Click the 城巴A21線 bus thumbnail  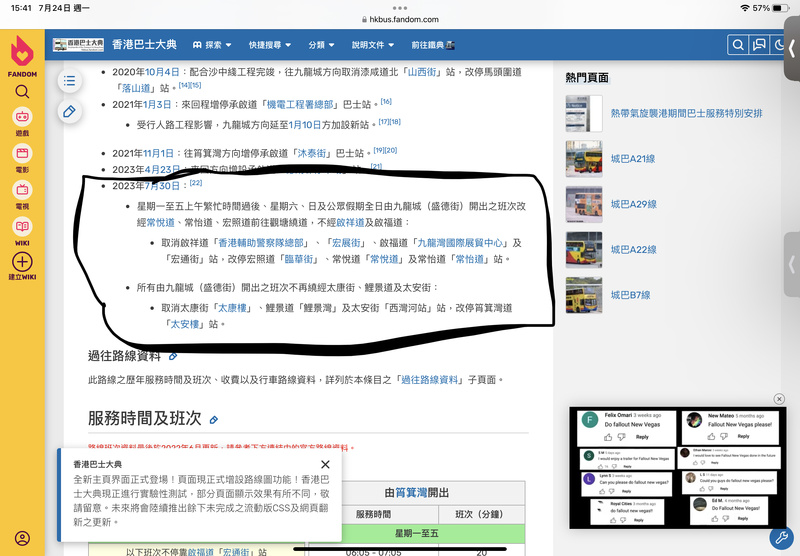coord(584,159)
